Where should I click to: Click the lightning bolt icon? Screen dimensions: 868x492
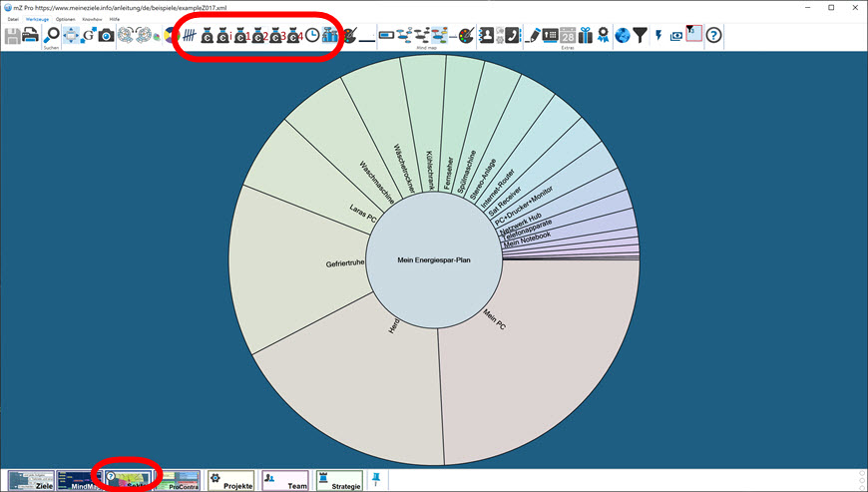click(660, 36)
